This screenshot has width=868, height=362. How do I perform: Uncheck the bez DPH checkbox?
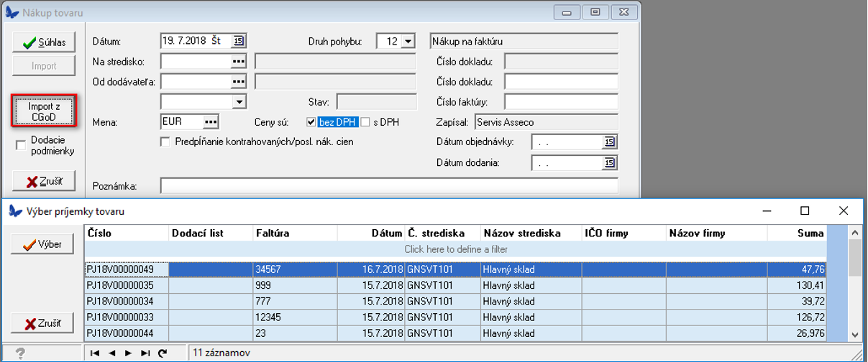coord(311,122)
